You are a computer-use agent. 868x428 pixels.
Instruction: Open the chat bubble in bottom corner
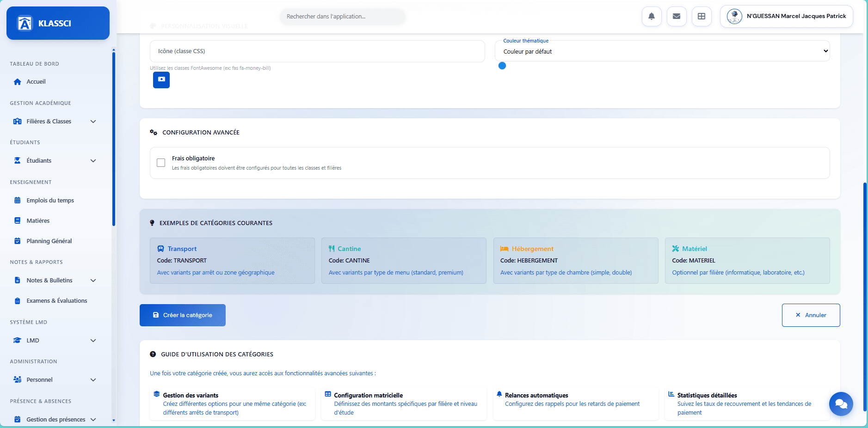(x=841, y=404)
